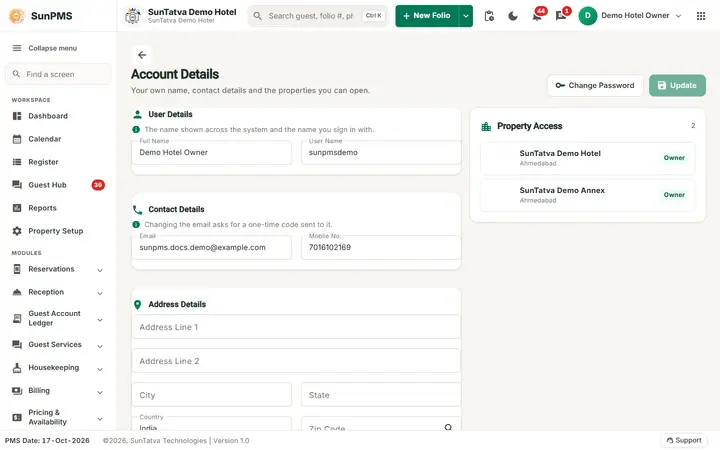Click the Reception bell icon
Viewport: 720px width, 450px height.
click(17, 292)
